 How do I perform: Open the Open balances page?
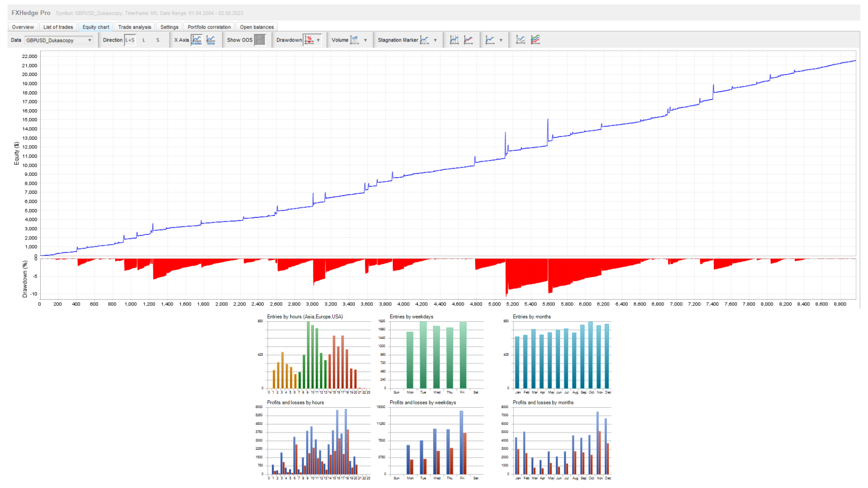[x=256, y=27]
